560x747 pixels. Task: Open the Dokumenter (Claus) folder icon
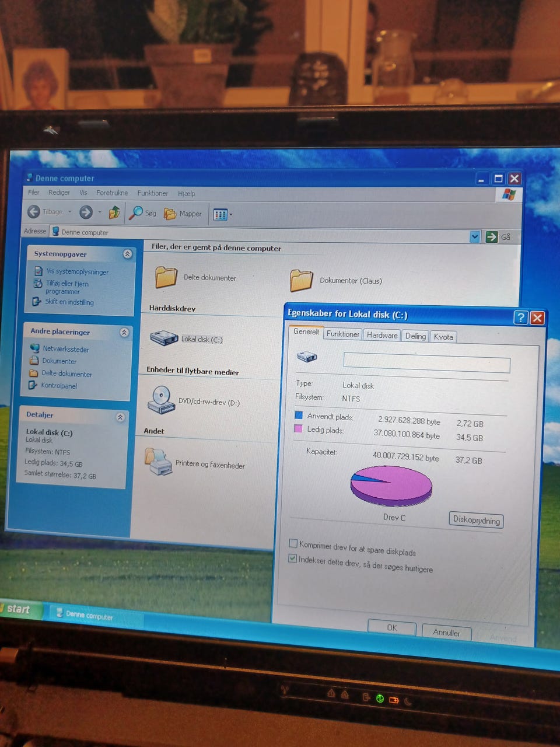pos(301,280)
